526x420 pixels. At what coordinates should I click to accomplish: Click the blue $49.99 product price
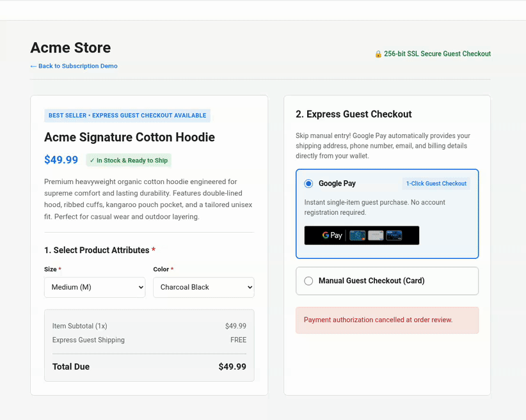(x=61, y=160)
